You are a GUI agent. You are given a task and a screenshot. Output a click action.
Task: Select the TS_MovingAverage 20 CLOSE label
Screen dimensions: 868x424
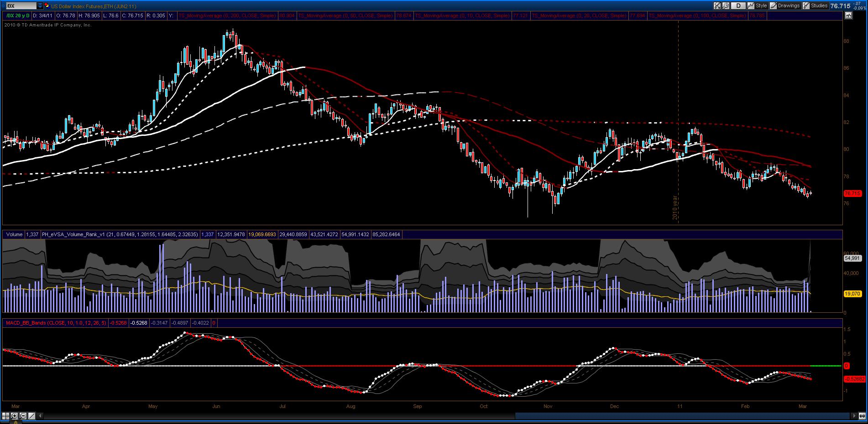pyautogui.click(x=579, y=16)
